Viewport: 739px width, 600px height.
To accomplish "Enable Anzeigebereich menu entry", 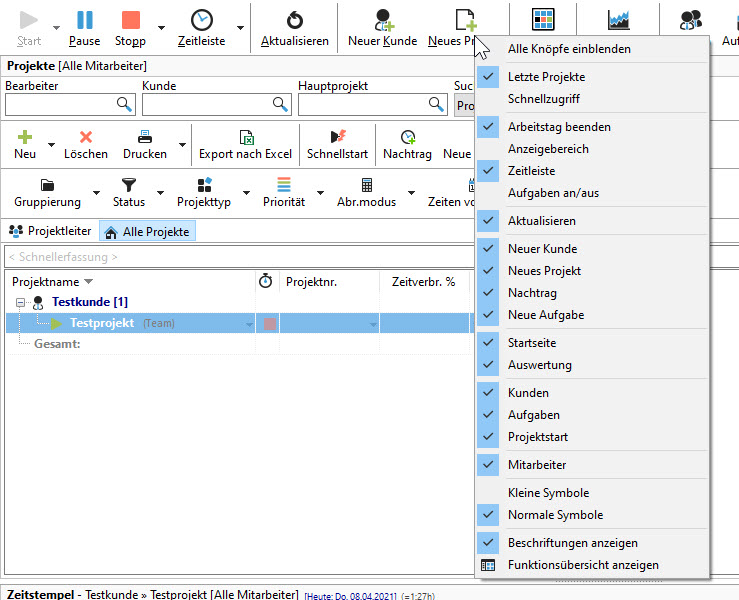I will coord(592,149).
